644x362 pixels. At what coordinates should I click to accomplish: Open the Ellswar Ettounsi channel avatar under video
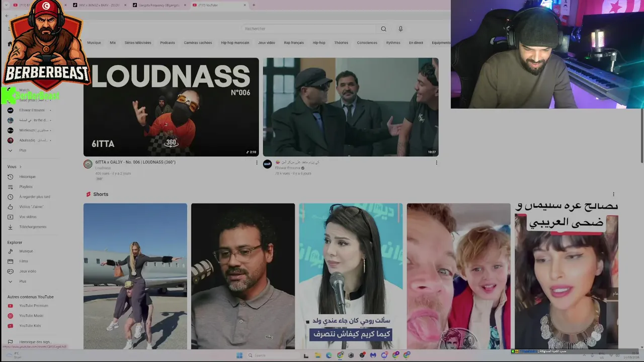click(267, 164)
